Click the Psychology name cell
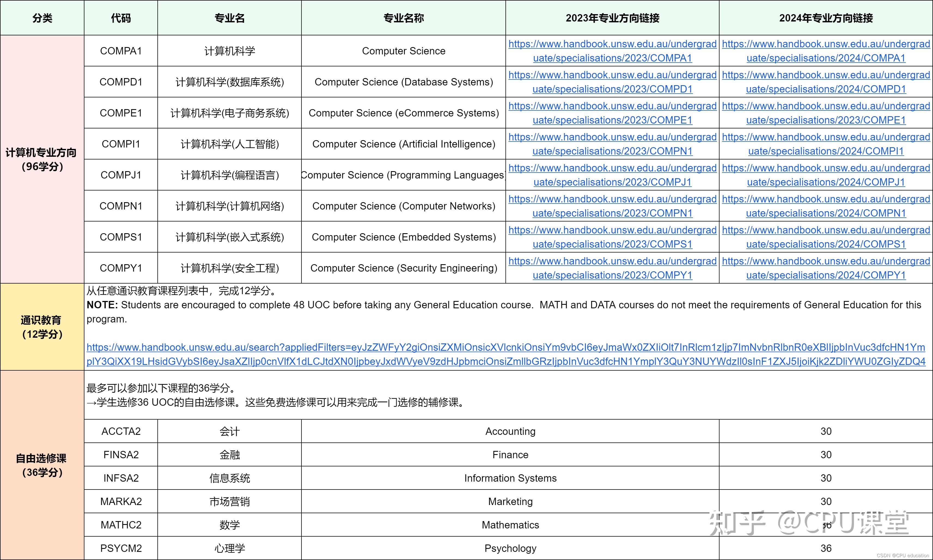Screen dimensions: 933x560 510,548
